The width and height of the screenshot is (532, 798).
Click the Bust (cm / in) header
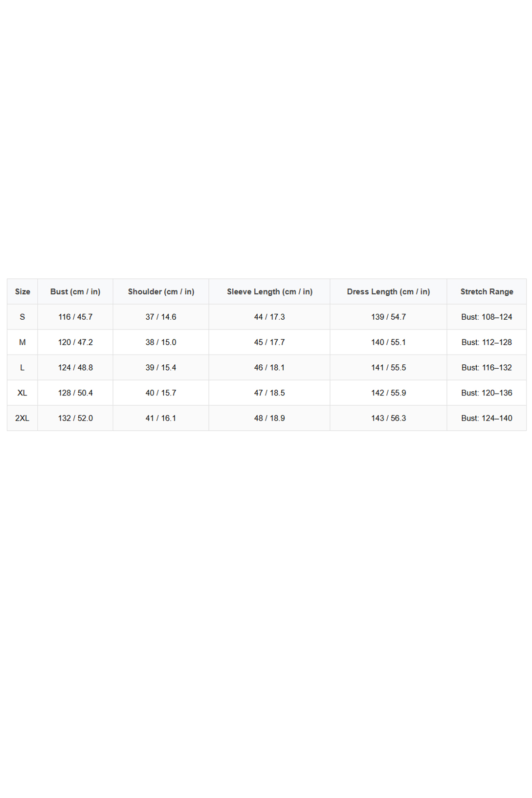coord(75,291)
